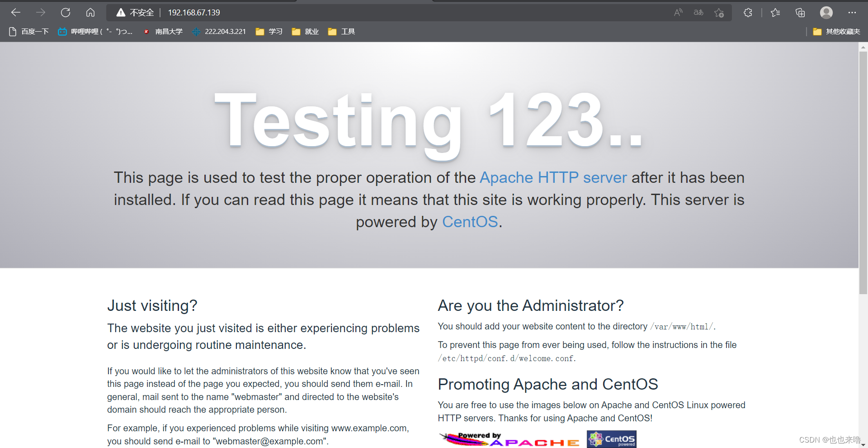Screen dimensions: 868x448
Task: Open the 南昌大学 bookmark
Action: tap(163, 32)
